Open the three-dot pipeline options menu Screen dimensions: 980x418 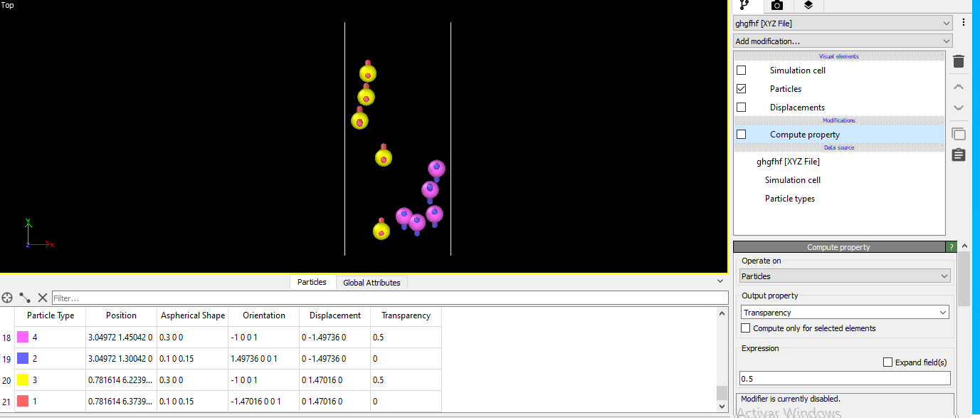964,22
